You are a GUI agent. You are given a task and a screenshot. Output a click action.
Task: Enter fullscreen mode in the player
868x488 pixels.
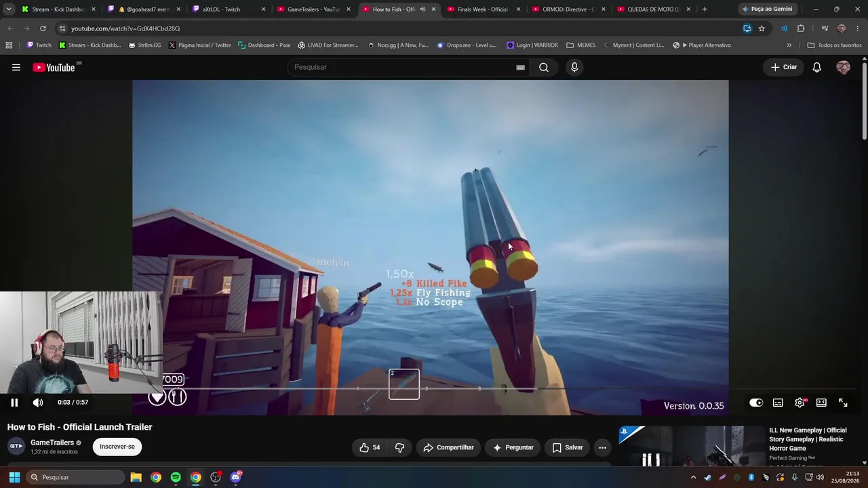pos(843,403)
